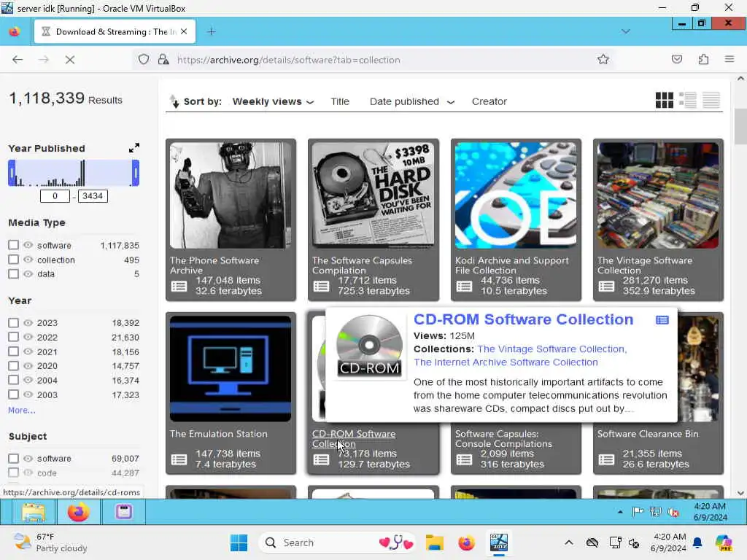The image size is (747, 560).
Task: Toggle sort direction arrow icon
Action: click(x=174, y=101)
